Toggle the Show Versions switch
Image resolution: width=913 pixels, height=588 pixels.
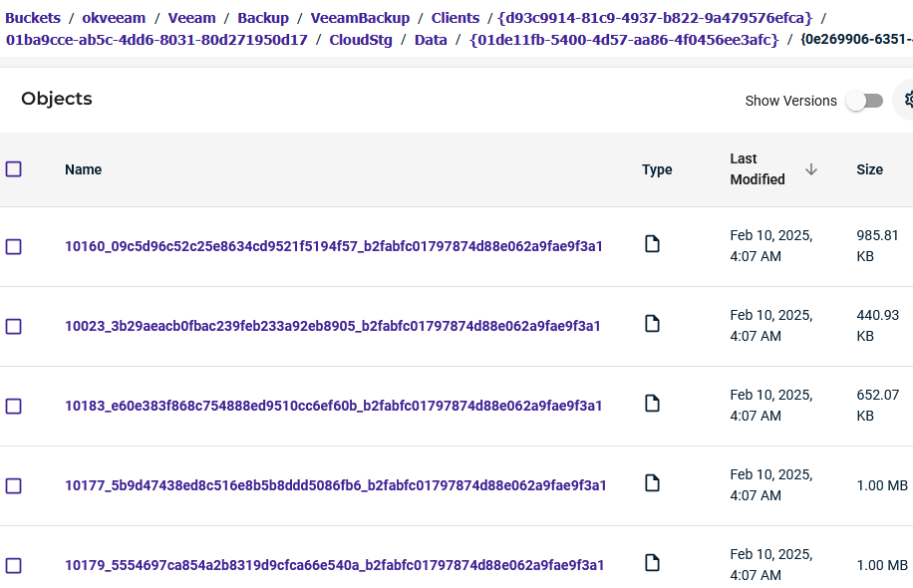click(x=864, y=101)
